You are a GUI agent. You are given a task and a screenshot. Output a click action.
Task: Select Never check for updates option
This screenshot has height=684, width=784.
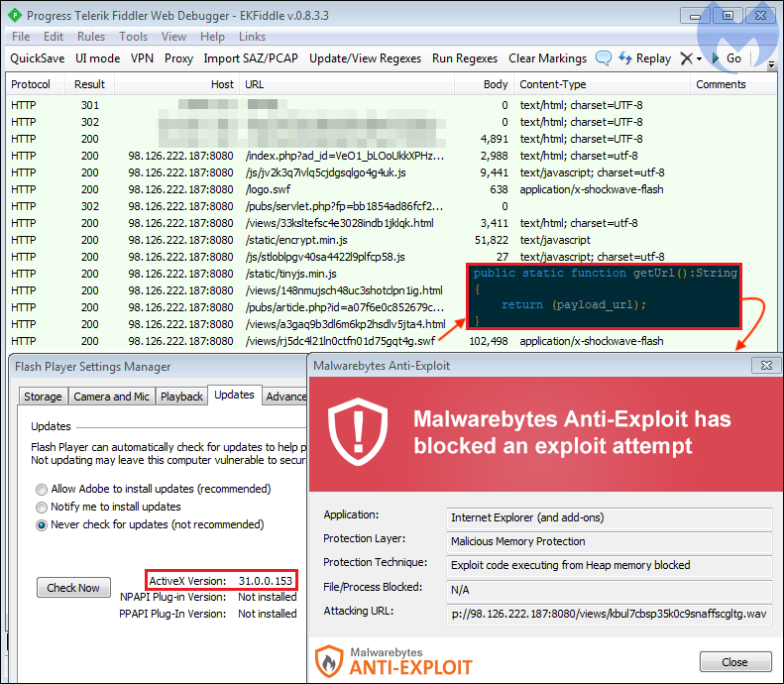coord(150,525)
